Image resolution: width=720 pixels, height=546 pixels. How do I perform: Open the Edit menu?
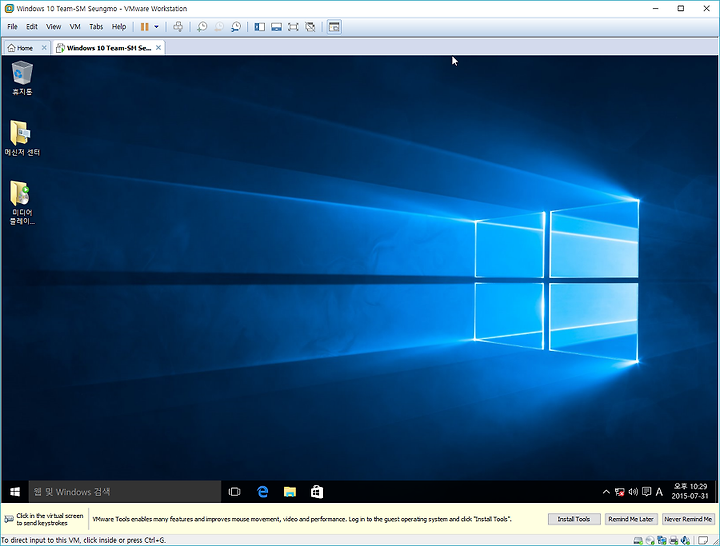click(32, 27)
